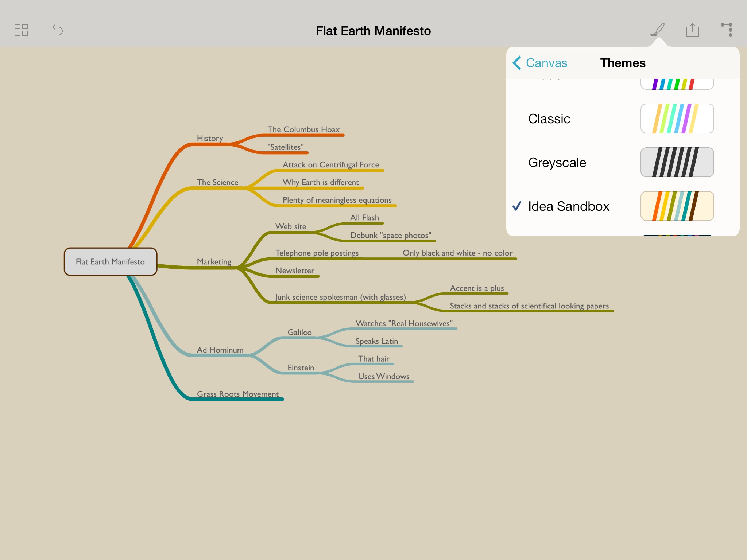Go back to Canvas settings
The height and width of the screenshot is (560, 747).
[x=540, y=63]
